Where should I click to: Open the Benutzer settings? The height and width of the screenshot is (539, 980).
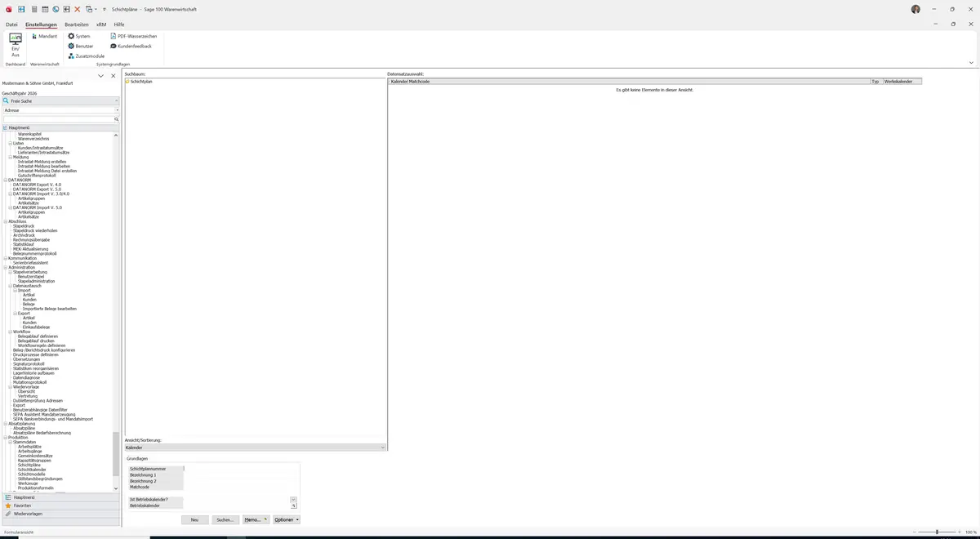click(81, 46)
